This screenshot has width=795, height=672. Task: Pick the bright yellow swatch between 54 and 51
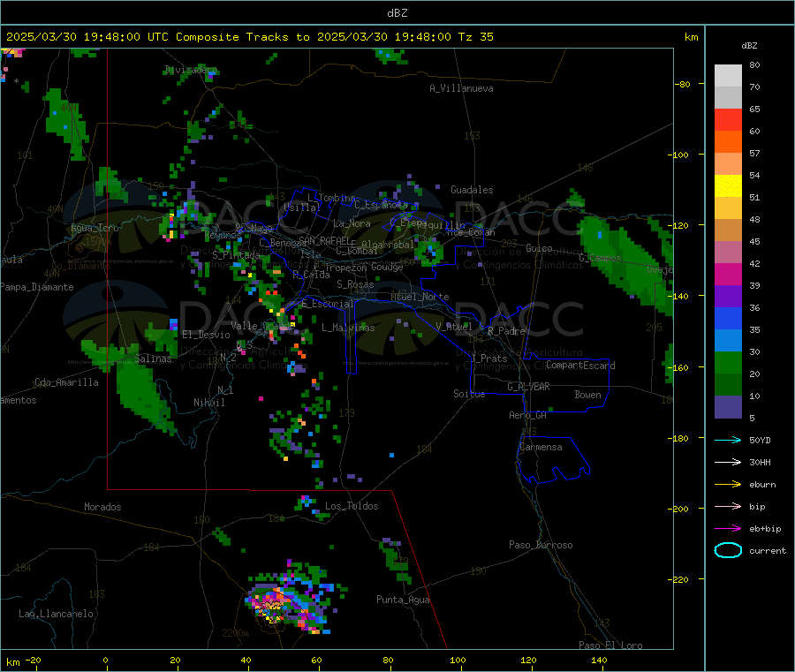pos(728,186)
